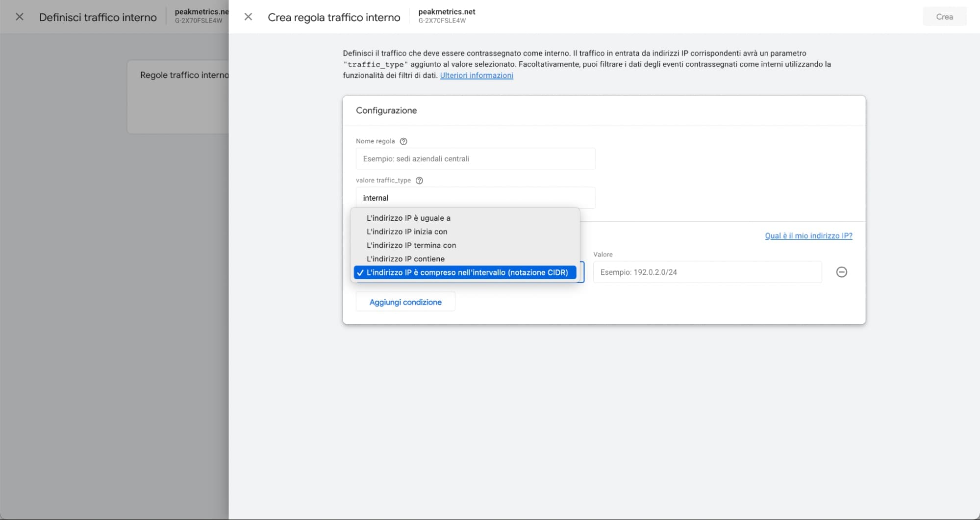Click peakmetrics.net property name in header
The width and height of the screenshot is (980, 520).
coord(447,12)
